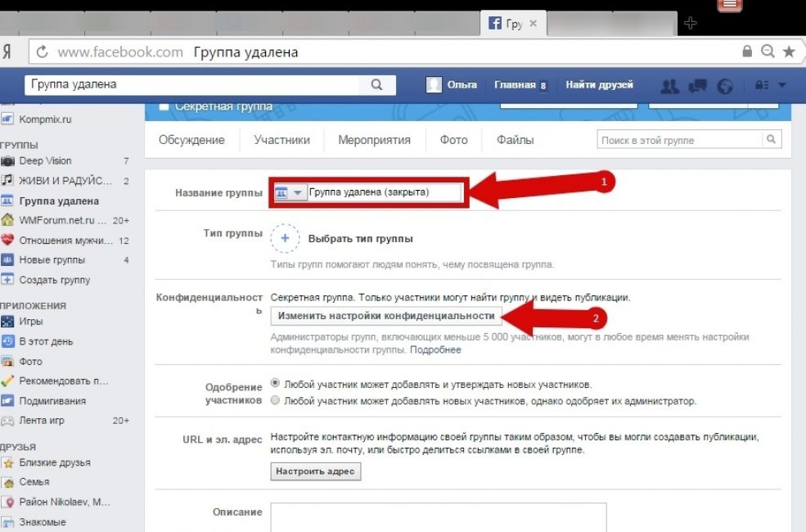Click the red menu icon at top
Viewport: 806px width, 532px height.
729,5
